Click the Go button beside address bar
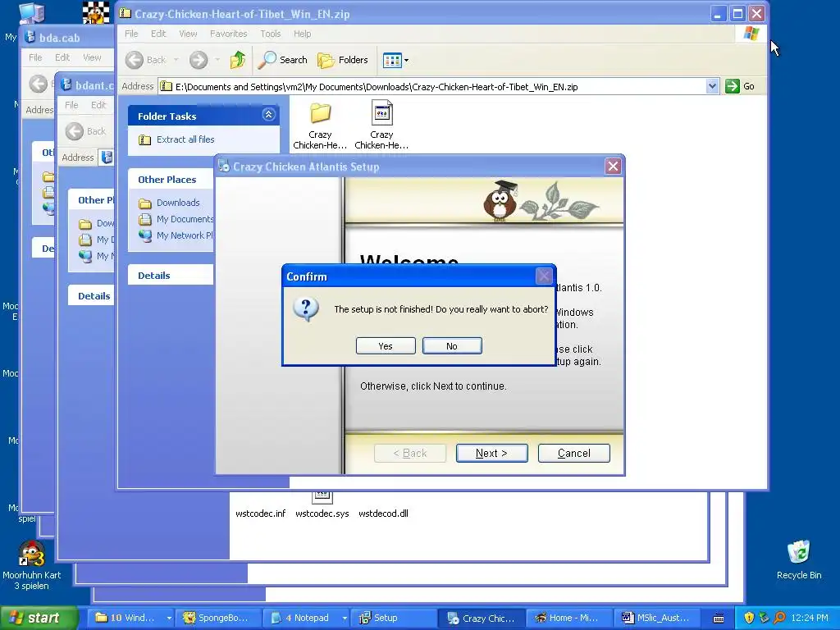 741,86
